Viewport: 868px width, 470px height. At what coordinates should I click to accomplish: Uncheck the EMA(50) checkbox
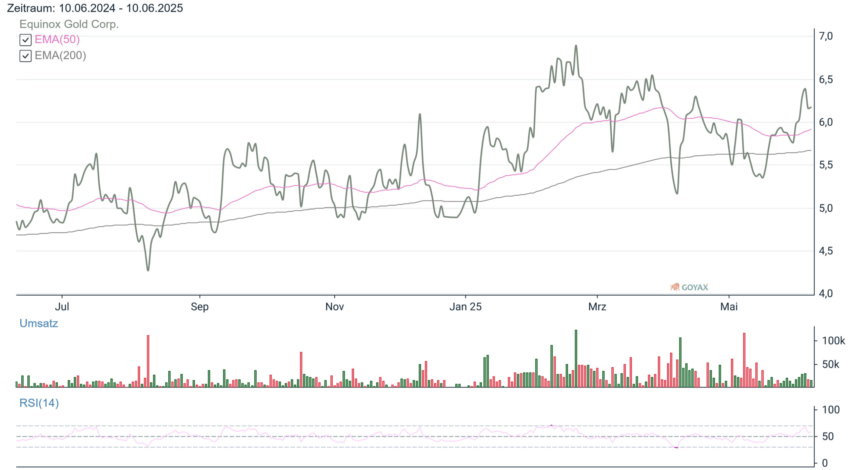pos(25,40)
